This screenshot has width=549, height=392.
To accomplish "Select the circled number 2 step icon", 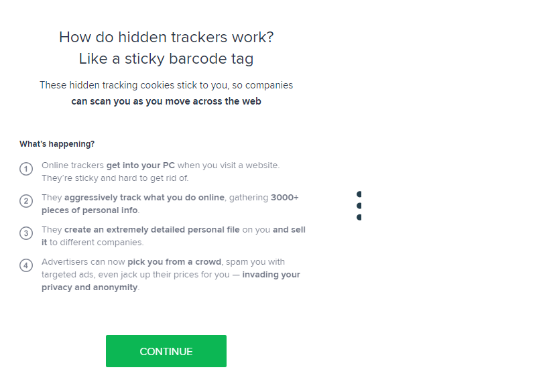I will pyautogui.click(x=26, y=201).
